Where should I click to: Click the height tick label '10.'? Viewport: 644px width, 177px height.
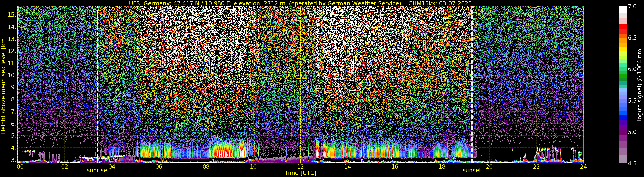click(12, 75)
